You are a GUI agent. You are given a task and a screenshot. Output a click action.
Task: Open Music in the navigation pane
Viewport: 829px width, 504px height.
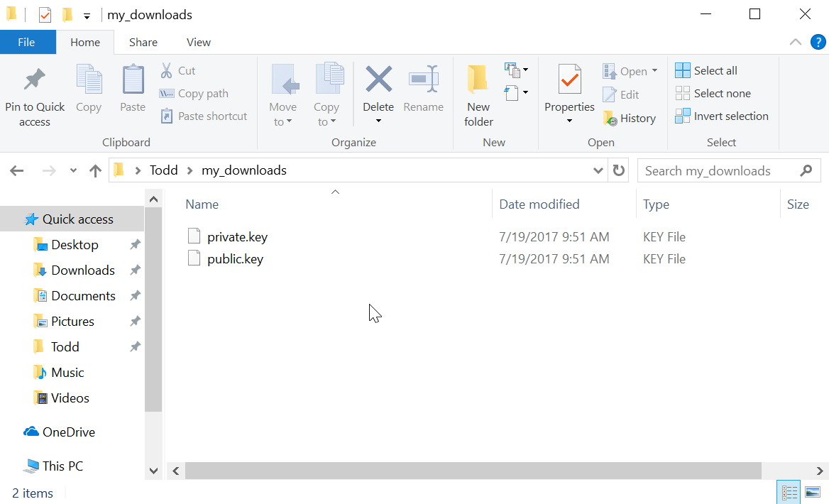pyautogui.click(x=67, y=372)
